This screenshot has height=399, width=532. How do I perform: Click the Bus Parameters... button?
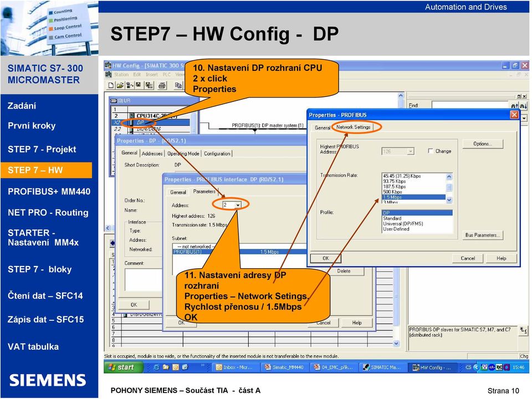(483, 235)
